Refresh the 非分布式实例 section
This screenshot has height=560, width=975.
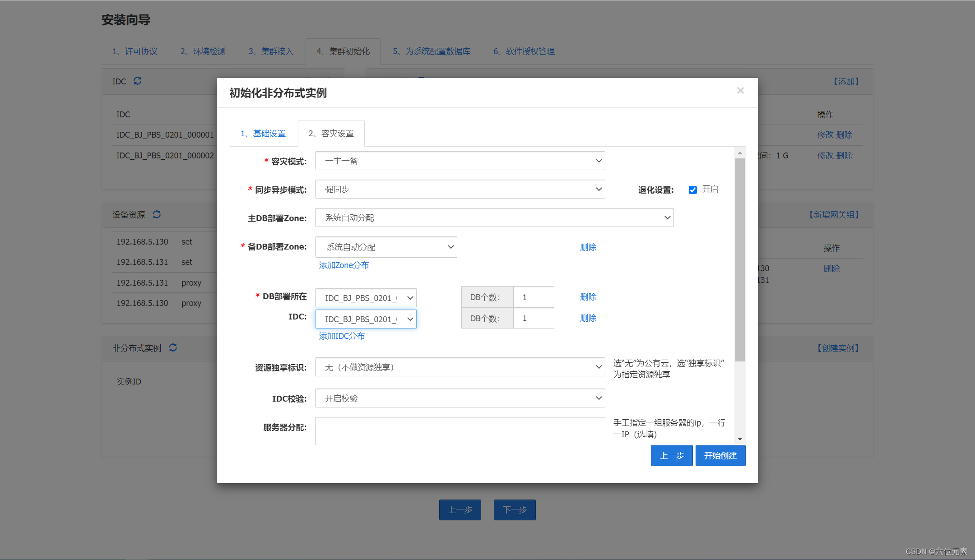coord(173,347)
